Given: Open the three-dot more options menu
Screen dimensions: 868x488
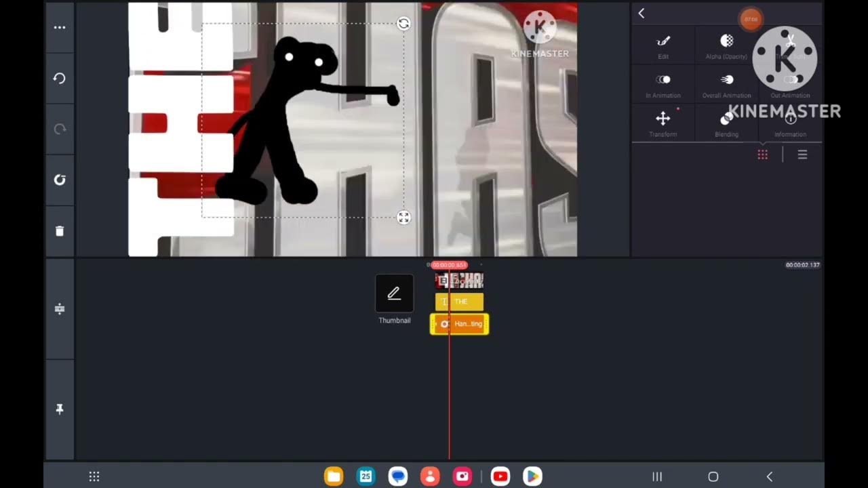Looking at the screenshot, I should coord(60,28).
